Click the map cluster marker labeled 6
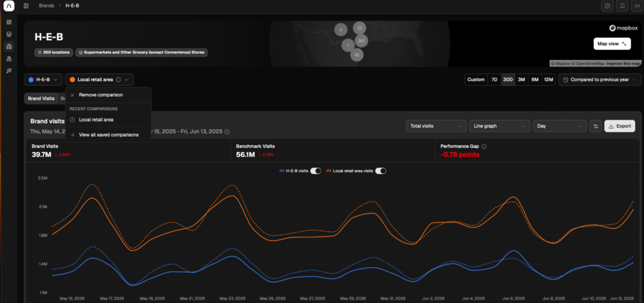The image size is (644, 303). coord(340,30)
